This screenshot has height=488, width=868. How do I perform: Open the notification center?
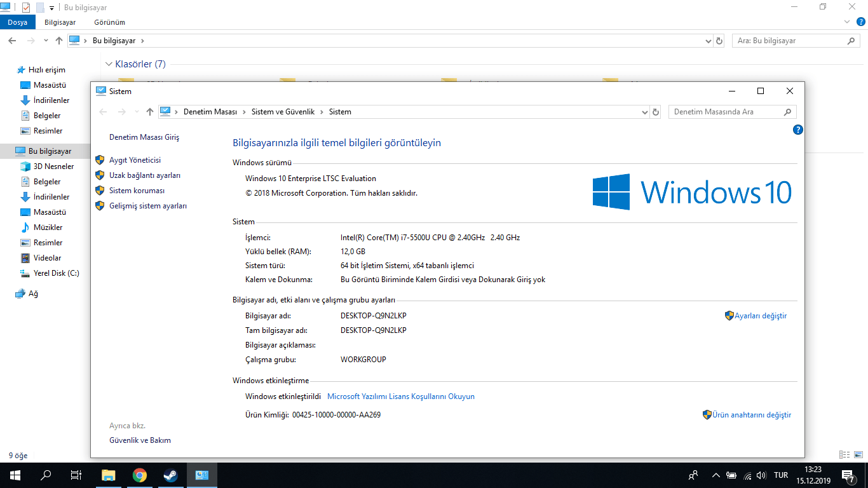848,475
